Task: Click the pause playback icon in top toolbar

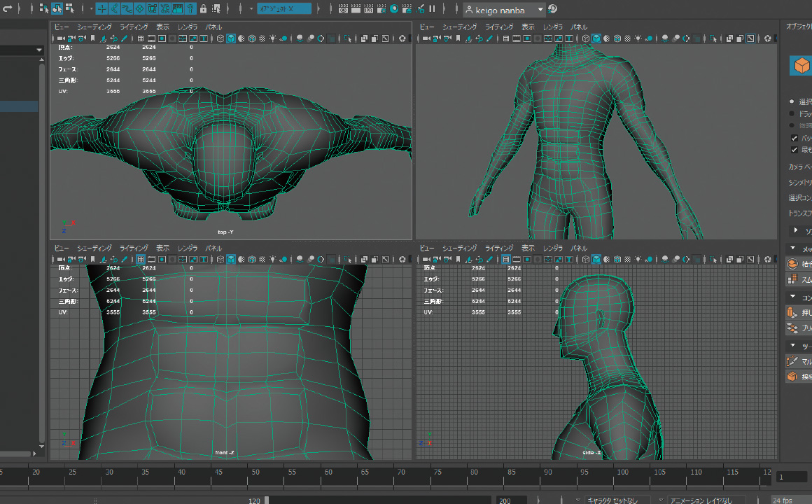Action: click(432, 9)
